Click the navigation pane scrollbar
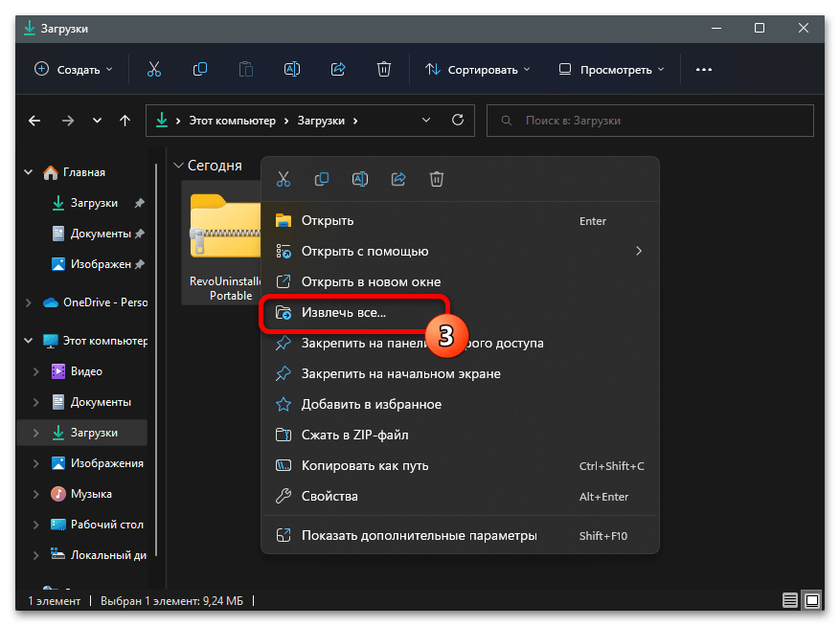This screenshot has height=626, width=840. [156, 359]
